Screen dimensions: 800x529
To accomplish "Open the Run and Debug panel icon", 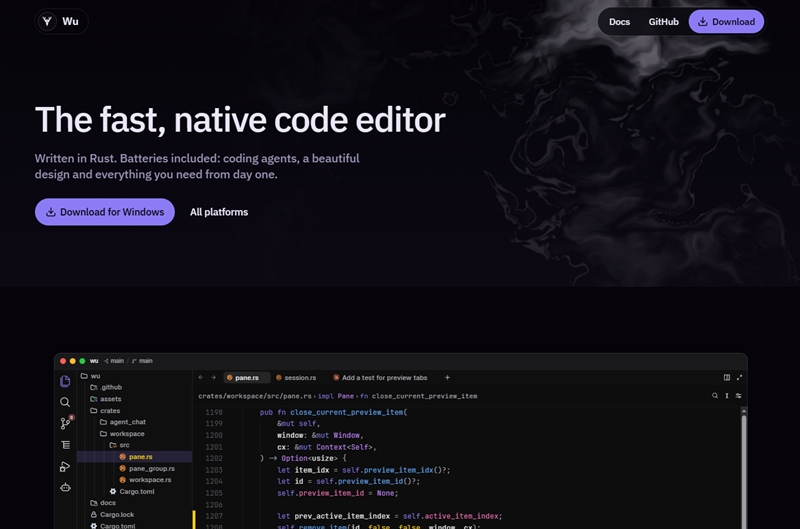I will [65, 466].
